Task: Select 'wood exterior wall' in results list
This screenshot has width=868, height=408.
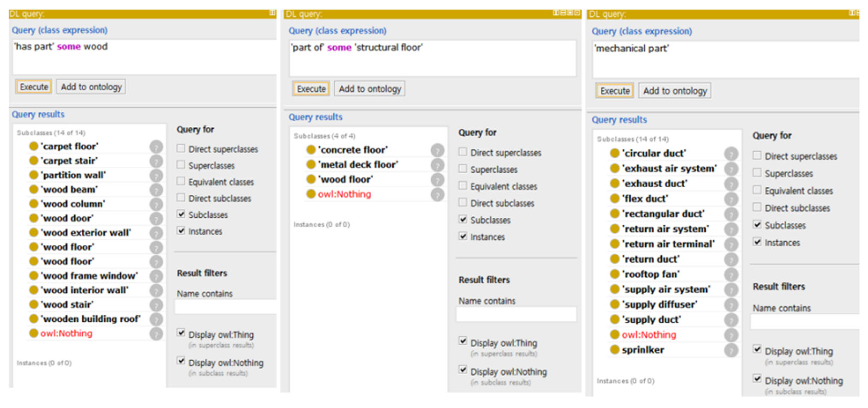Action: pos(86,233)
